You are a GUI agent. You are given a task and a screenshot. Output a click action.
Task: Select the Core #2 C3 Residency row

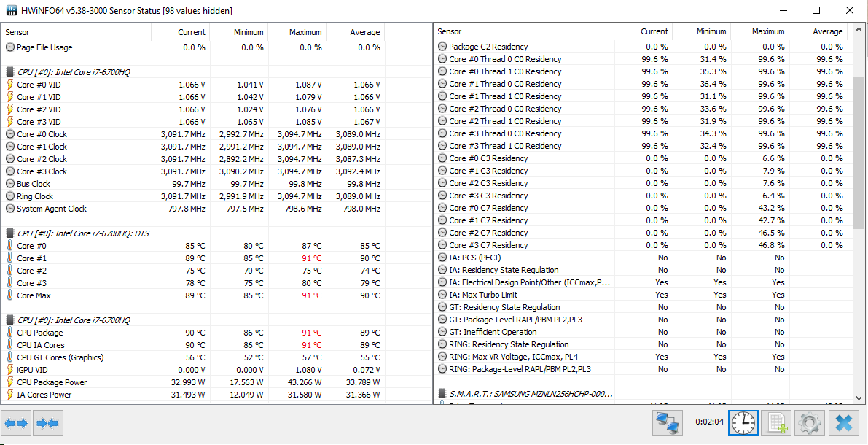coord(641,183)
